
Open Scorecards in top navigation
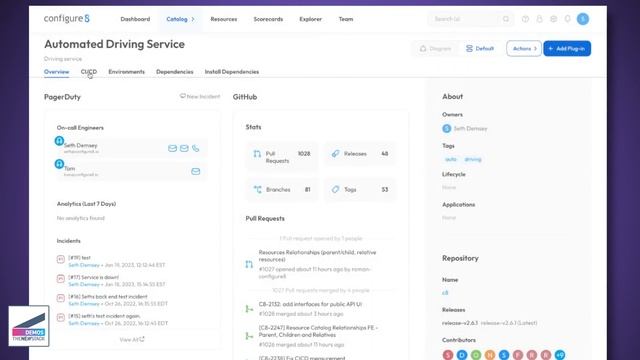(x=268, y=19)
